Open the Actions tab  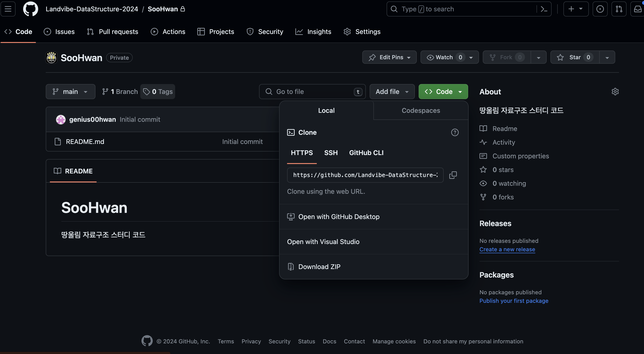[168, 32]
